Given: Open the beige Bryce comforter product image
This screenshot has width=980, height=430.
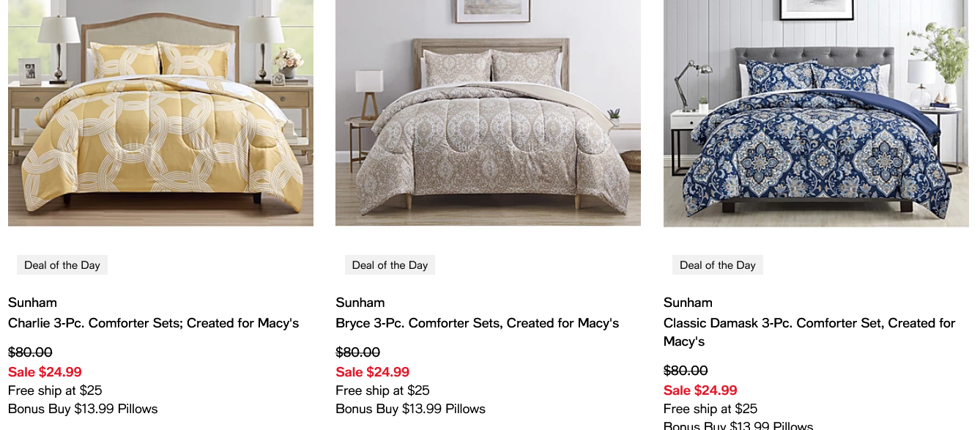Looking at the screenshot, I should [488, 113].
